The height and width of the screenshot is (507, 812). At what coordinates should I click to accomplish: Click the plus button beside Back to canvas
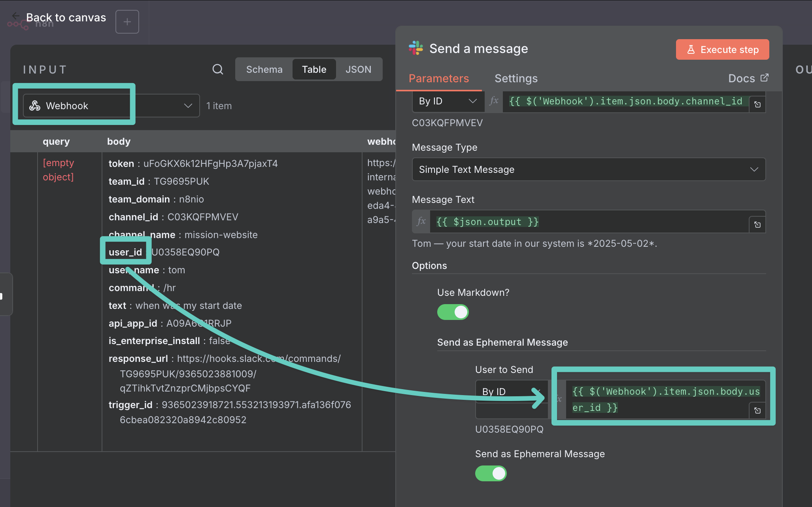click(x=127, y=22)
